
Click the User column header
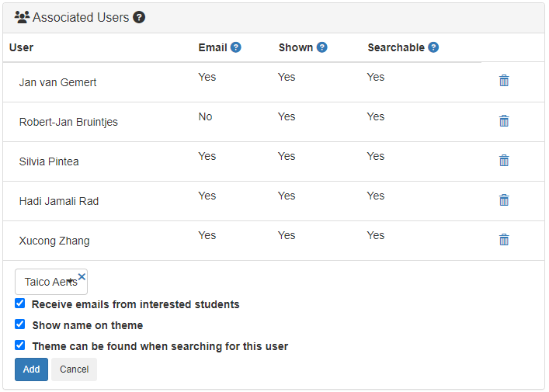(22, 47)
